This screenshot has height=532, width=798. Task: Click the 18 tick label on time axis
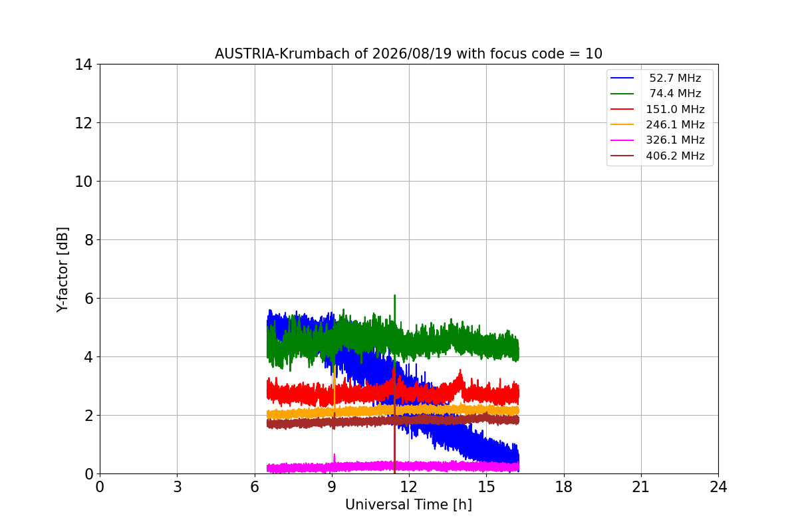click(563, 487)
